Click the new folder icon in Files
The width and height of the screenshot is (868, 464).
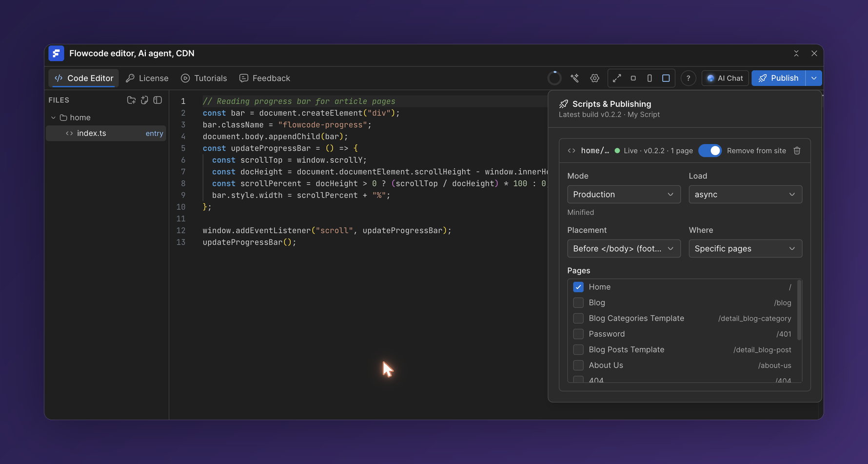coord(131,100)
